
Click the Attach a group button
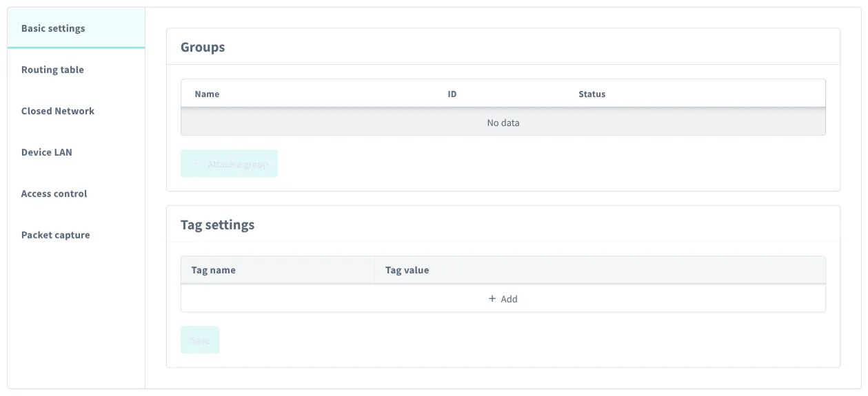[x=230, y=164]
